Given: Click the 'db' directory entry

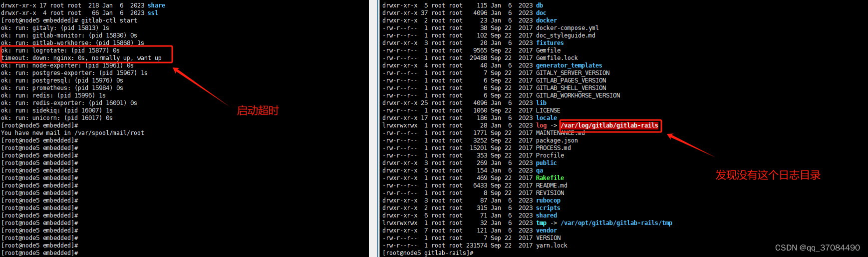Looking at the screenshot, I should (x=540, y=5).
